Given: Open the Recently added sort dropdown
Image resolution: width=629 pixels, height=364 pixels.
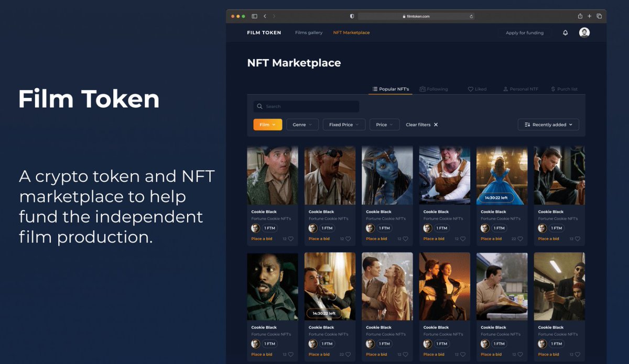Looking at the screenshot, I should point(548,125).
